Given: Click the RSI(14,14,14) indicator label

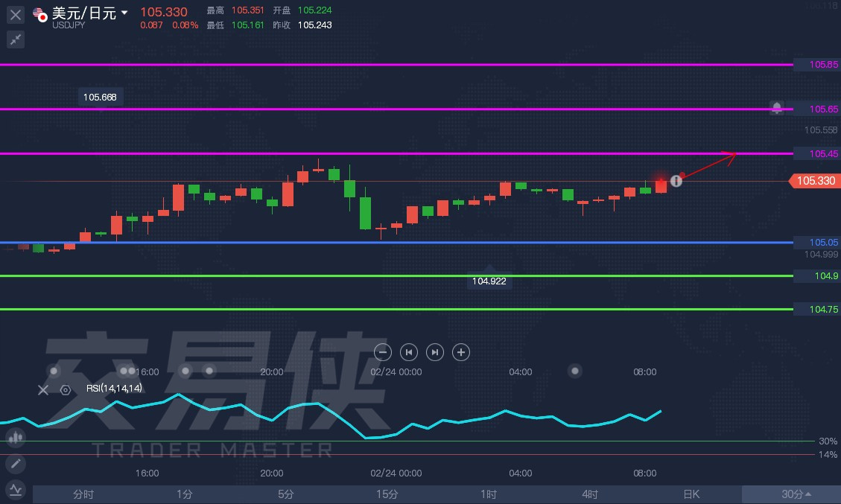Looking at the screenshot, I should (114, 388).
